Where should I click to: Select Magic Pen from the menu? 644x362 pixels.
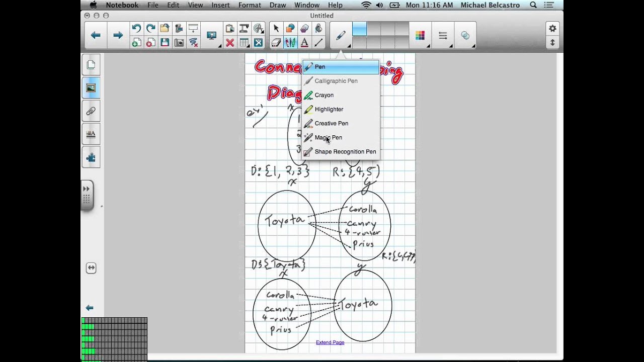(x=341, y=137)
